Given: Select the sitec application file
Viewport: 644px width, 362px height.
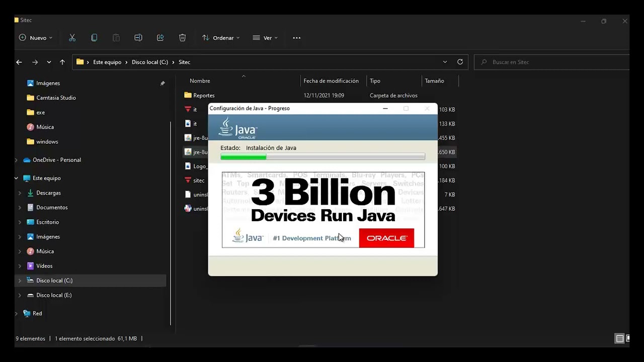Looking at the screenshot, I should (199, 180).
